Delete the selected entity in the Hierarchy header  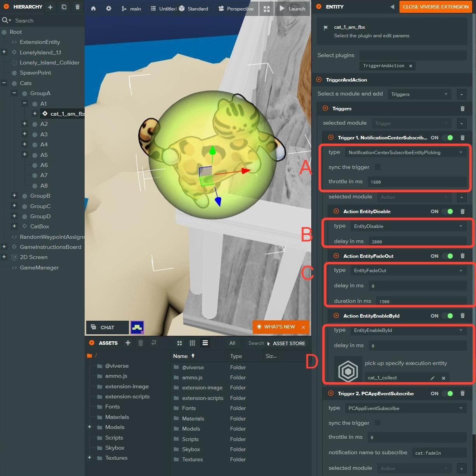pos(77,7)
